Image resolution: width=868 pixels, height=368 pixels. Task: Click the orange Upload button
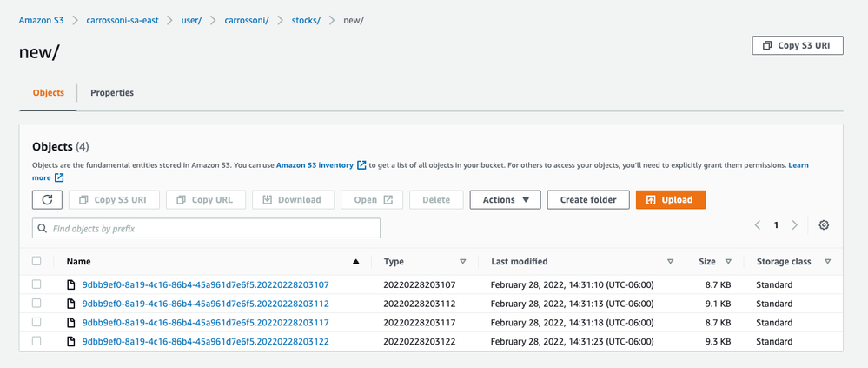[x=671, y=200]
